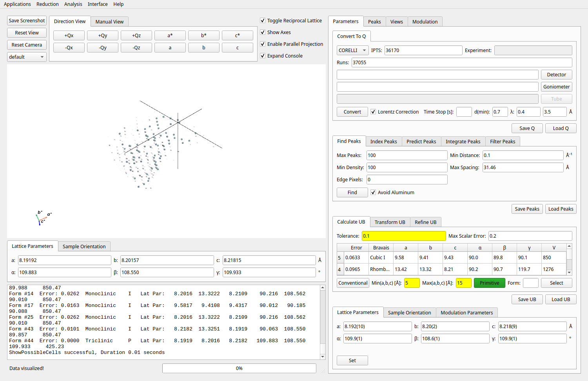Viewport: 588px width, 381px height.
Task: Click the Set lattice button
Action: [x=352, y=360]
